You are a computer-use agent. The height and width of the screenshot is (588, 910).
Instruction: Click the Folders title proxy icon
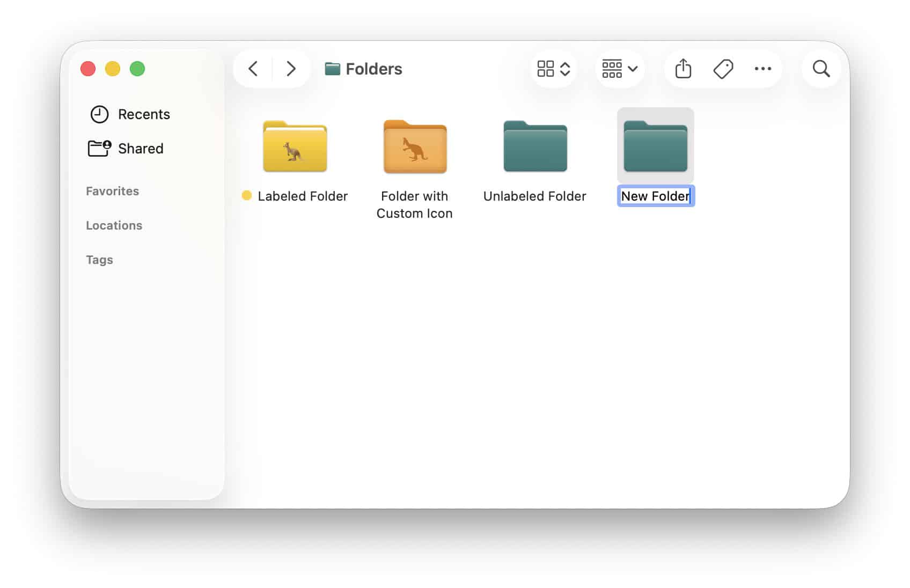click(x=332, y=69)
